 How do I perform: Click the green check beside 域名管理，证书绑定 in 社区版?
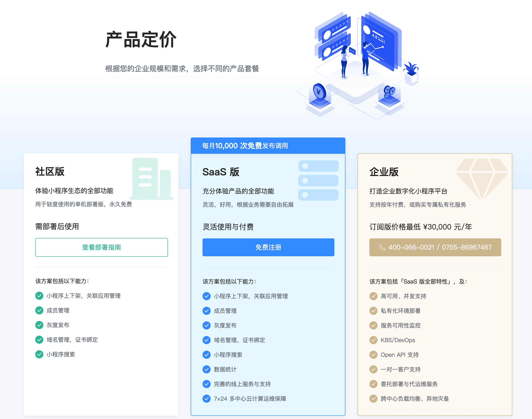(39, 340)
